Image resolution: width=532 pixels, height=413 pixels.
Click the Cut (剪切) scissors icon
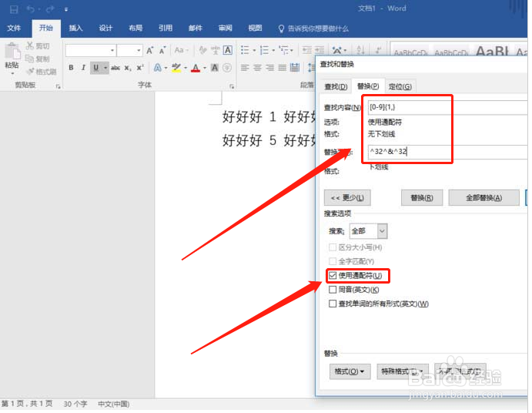pyautogui.click(x=30, y=45)
